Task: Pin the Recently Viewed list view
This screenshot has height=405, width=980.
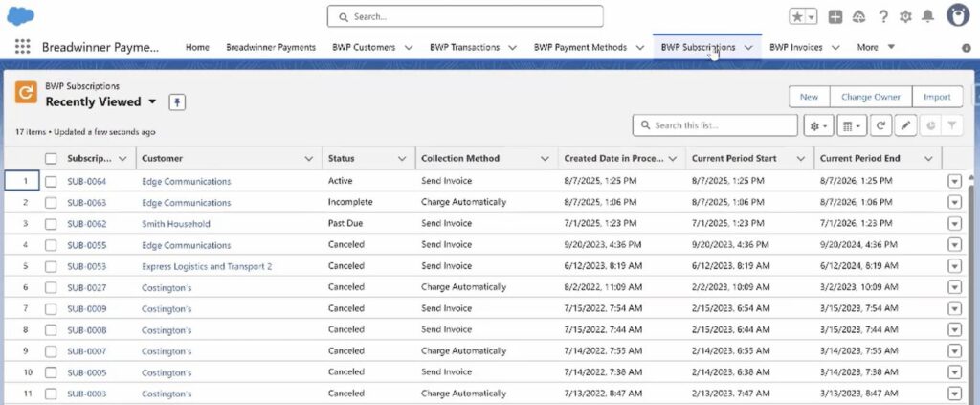Action: coord(177,102)
